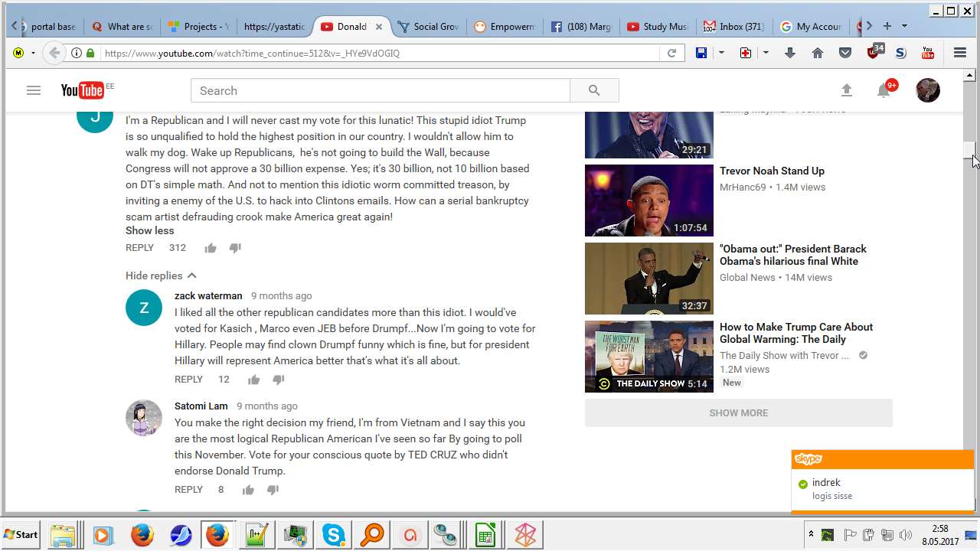Click the YouTube extension icon in the toolbar
This screenshot has height=551, width=980.
(928, 53)
